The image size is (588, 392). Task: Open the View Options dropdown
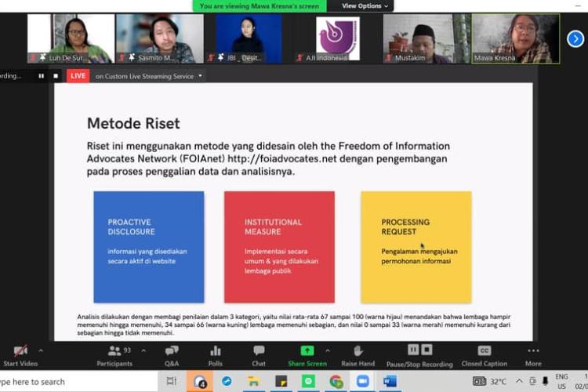[365, 5]
